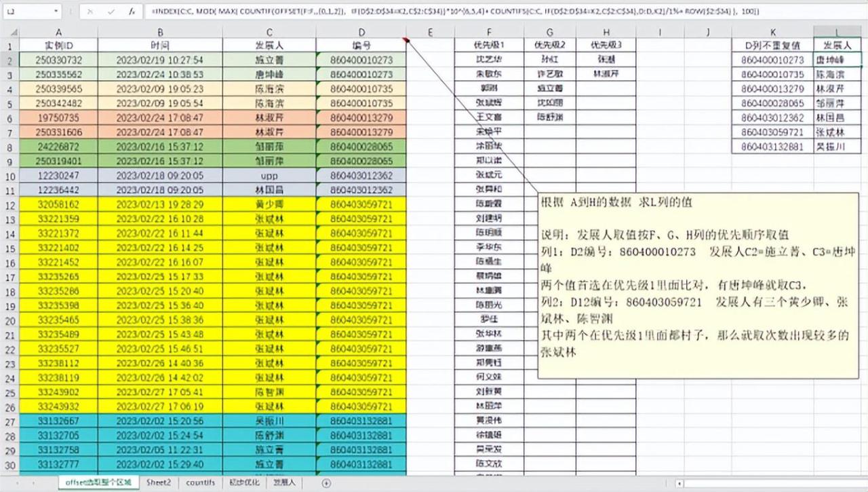The width and height of the screenshot is (868, 492).
Task: Click the D列不重复值 header cell
Action: (x=773, y=45)
